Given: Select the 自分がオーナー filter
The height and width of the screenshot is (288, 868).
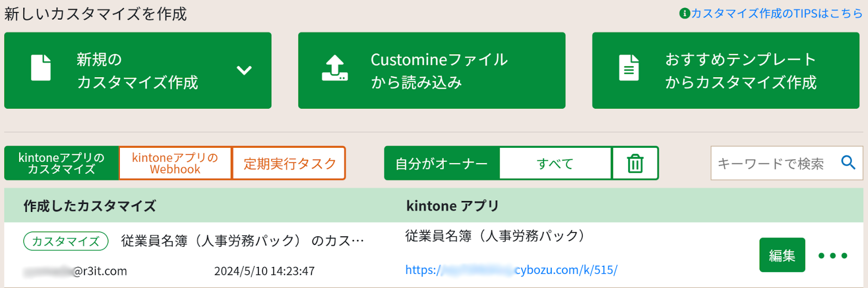Looking at the screenshot, I should [442, 163].
